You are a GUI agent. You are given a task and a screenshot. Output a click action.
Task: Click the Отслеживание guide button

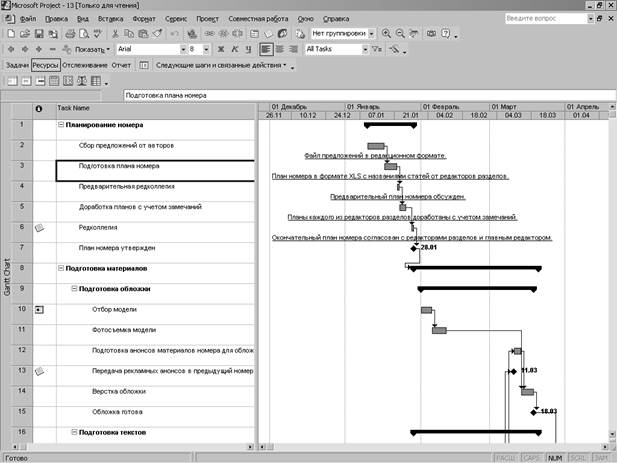tap(85, 64)
